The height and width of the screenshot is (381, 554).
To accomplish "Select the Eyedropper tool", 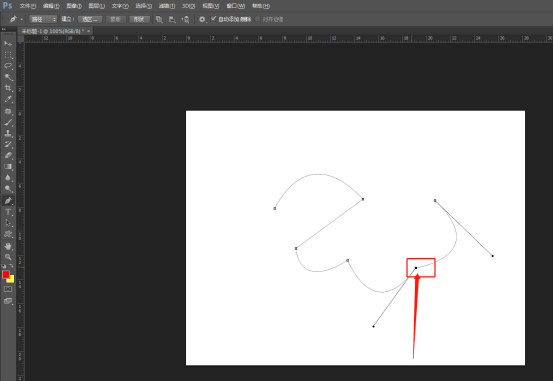I will 8,99.
